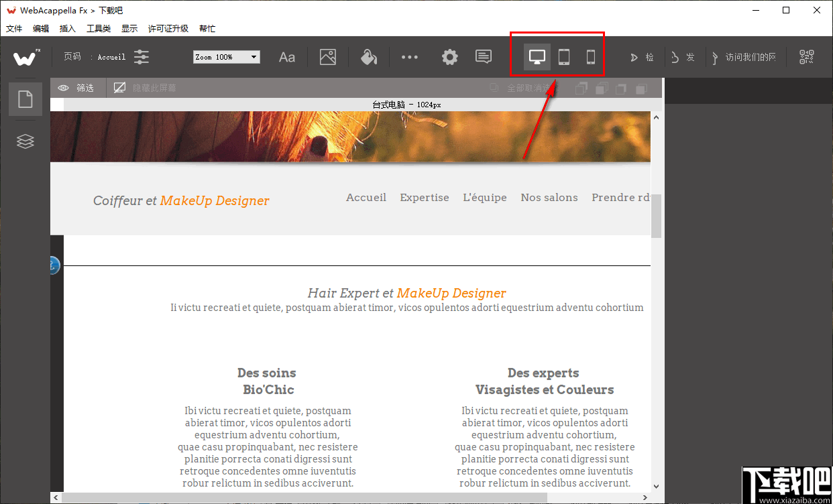Select Coiffeur et MakeUp Designer logo text
This screenshot has width=833, height=504.
[x=181, y=200]
